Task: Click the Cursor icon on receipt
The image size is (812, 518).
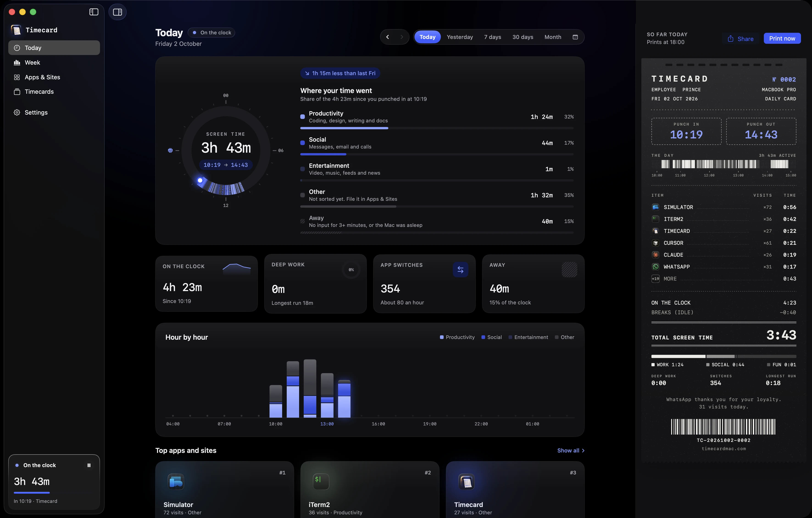Action: (655, 243)
